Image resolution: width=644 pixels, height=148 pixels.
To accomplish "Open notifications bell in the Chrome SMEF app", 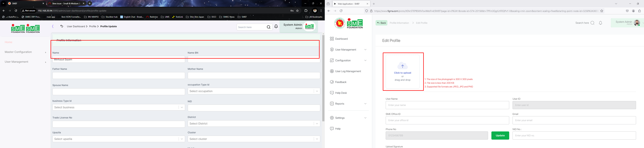I will click(276, 27).
